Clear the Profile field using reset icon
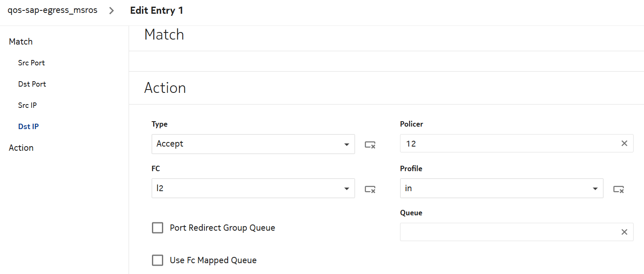The image size is (644, 274). (x=618, y=189)
